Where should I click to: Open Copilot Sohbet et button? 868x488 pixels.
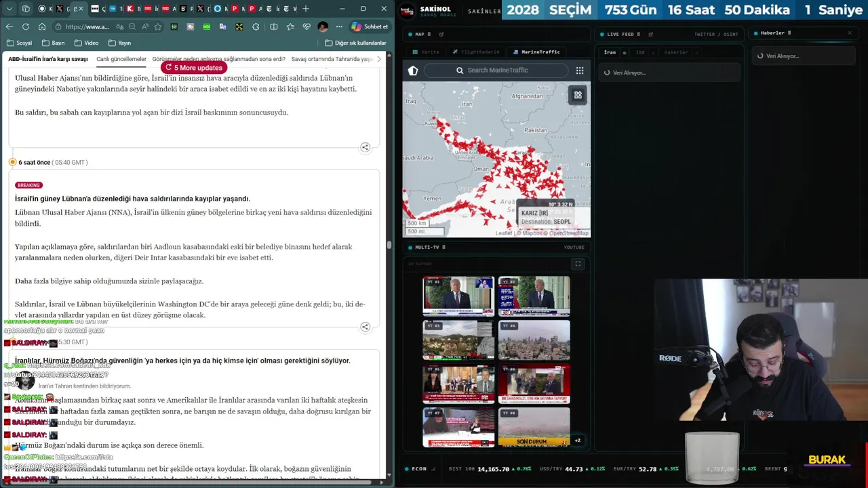pyautogui.click(x=370, y=26)
